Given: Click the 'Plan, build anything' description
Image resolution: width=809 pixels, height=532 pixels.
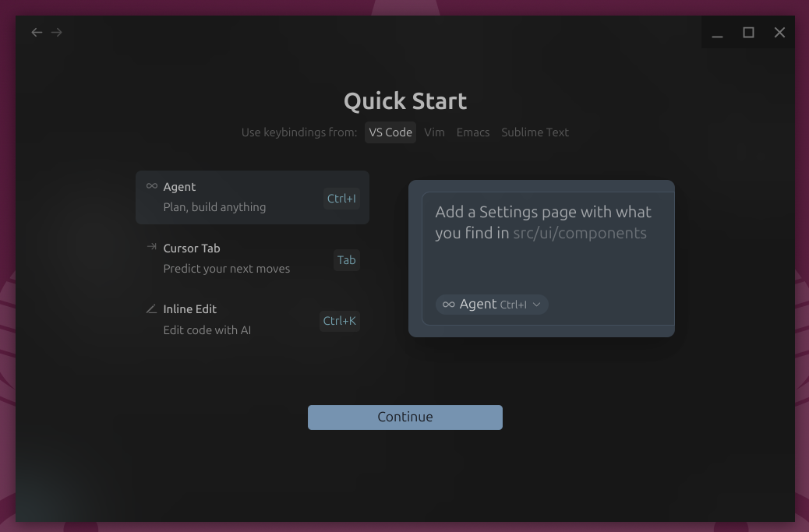Looking at the screenshot, I should coord(214,207).
